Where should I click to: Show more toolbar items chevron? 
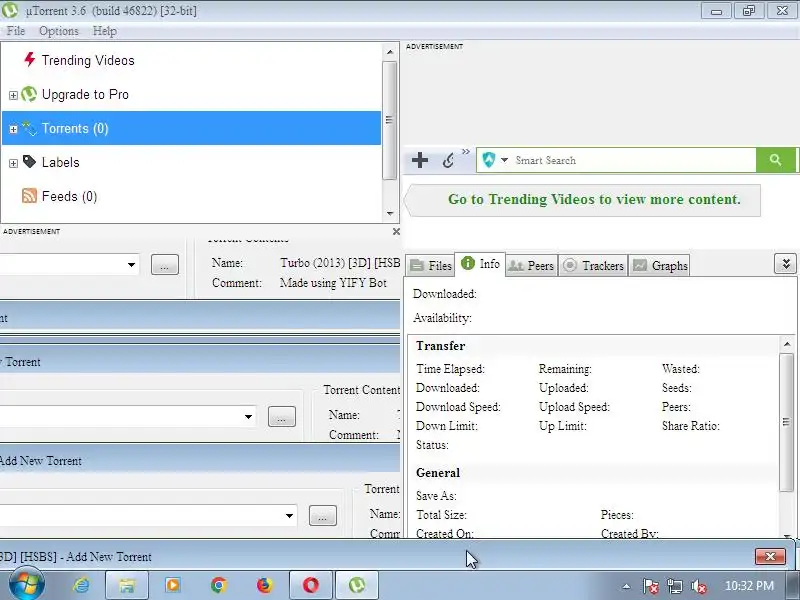tap(466, 152)
